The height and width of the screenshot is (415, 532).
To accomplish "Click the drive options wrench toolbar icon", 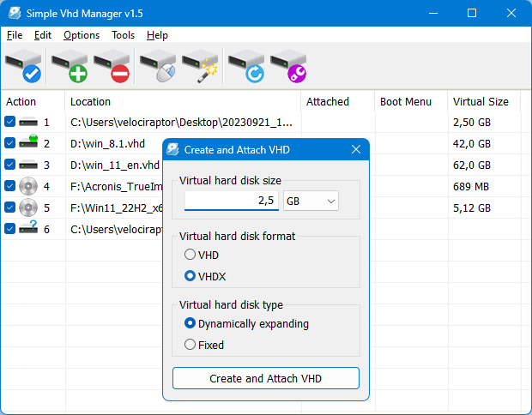I will (x=289, y=66).
